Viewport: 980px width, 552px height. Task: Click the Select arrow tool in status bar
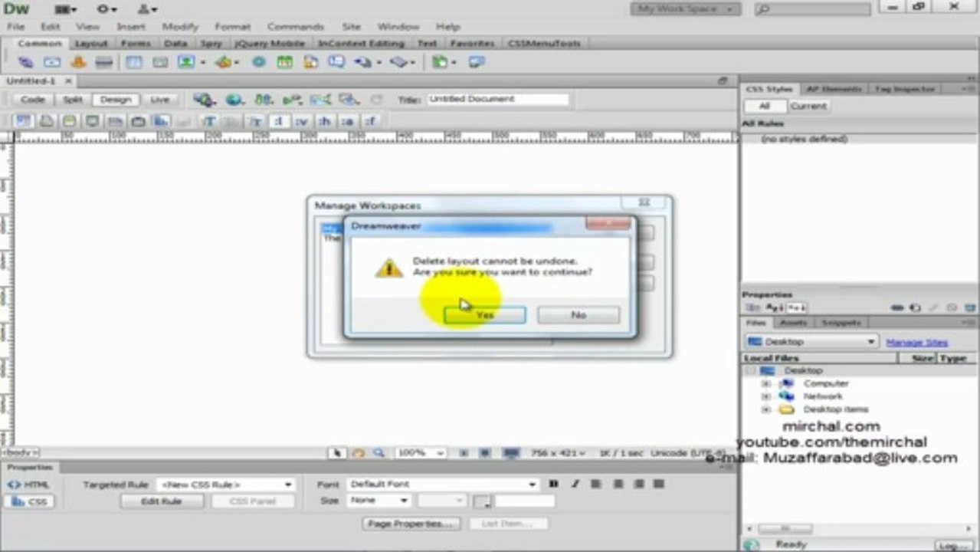point(337,453)
